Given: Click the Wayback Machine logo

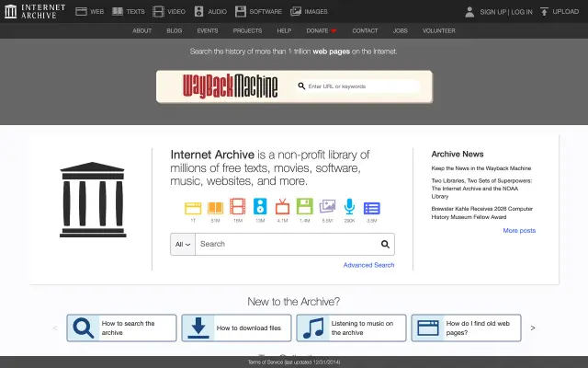Looking at the screenshot, I should coord(231,86).
